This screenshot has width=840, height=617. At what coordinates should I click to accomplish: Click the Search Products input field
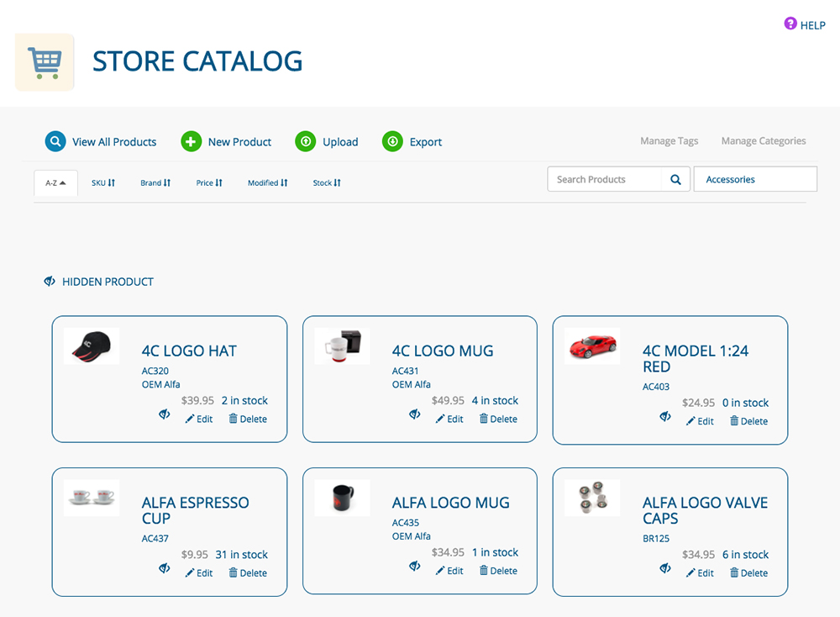tap(603, 179)
